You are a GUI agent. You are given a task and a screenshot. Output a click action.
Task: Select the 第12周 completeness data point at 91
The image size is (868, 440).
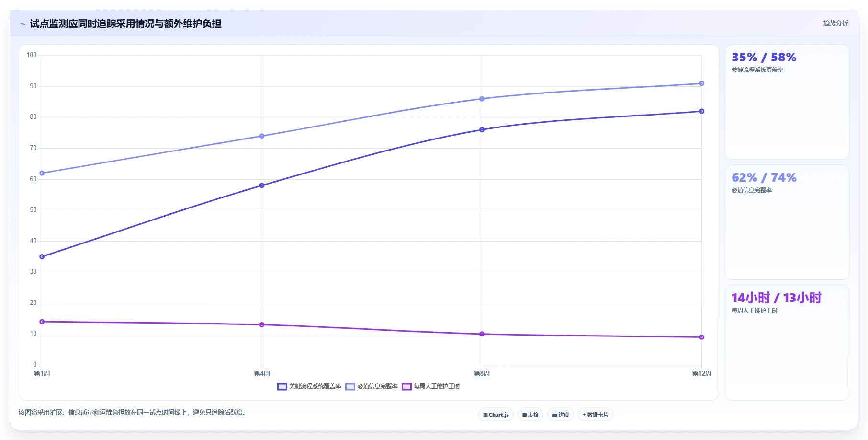[x=701, y=83]
